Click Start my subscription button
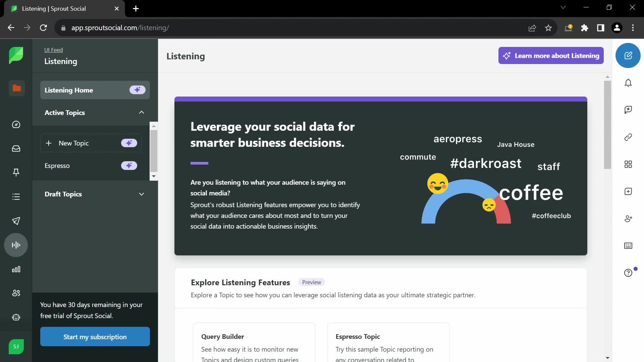The height and width of the screenshot is (362, 644). [94, 337]
